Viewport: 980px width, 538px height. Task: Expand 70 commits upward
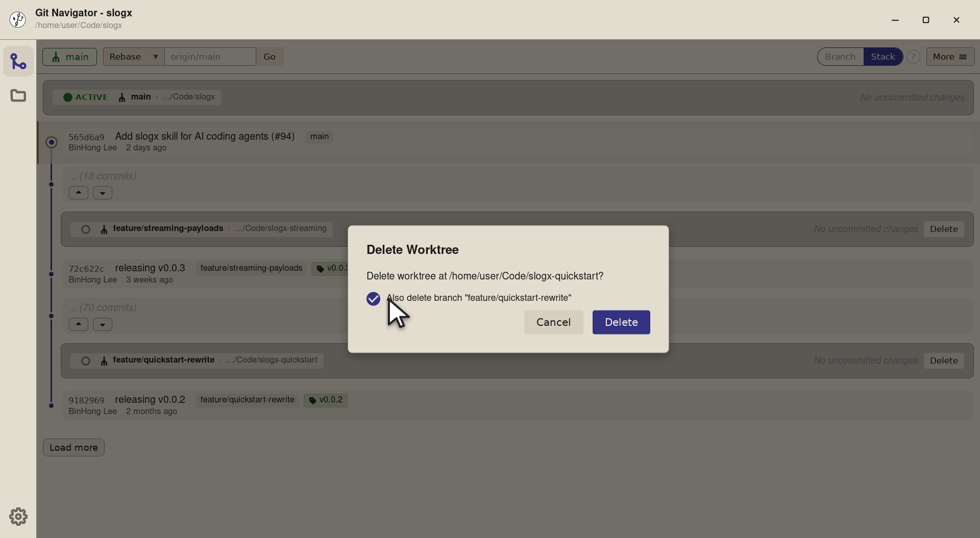coord(79,324)
